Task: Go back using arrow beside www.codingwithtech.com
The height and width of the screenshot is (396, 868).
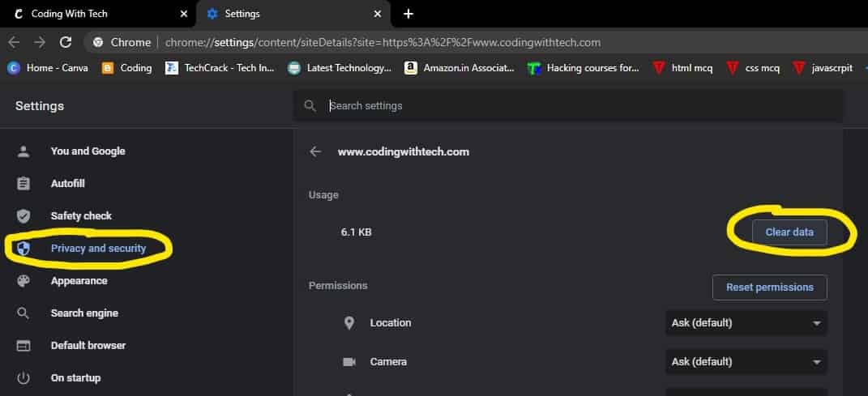Action: pos(315,151)
